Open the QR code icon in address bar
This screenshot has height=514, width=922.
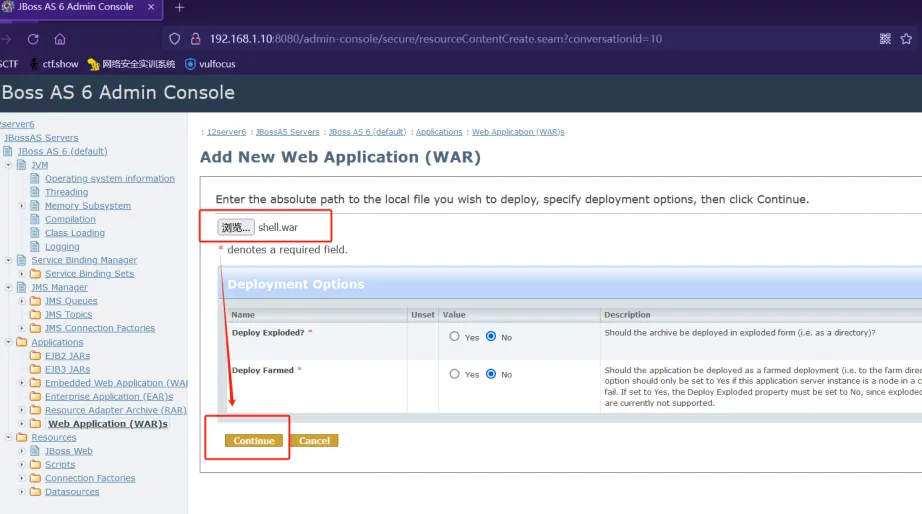coord(885,39)
